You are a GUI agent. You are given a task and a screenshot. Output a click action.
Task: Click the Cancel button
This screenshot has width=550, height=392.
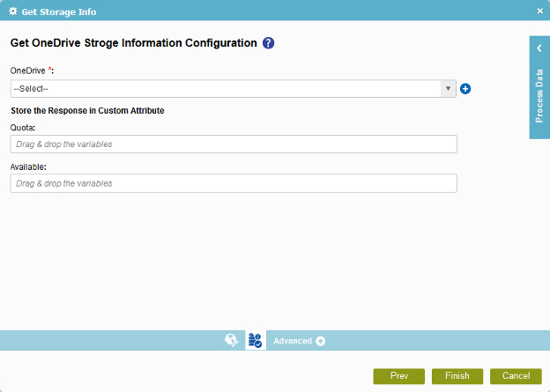[x=516, y=376]
